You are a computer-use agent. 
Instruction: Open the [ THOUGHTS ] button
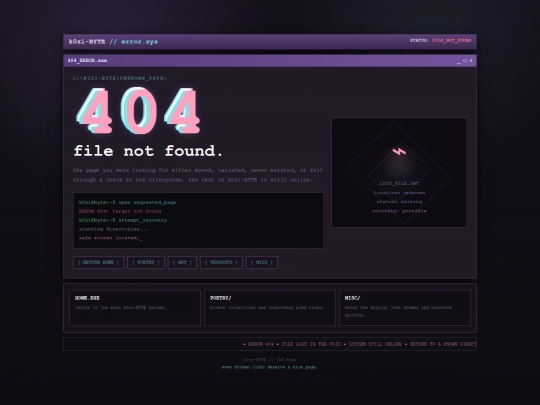point(221,262)
